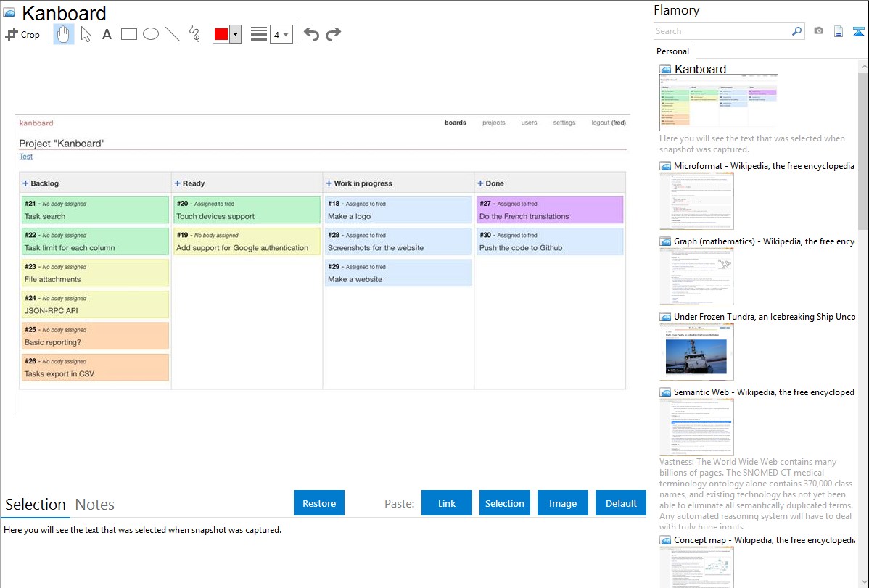The width and height of the screenshot is (869, 588).
Task: Click the Paste Selection button
Action: click(504, 503)
